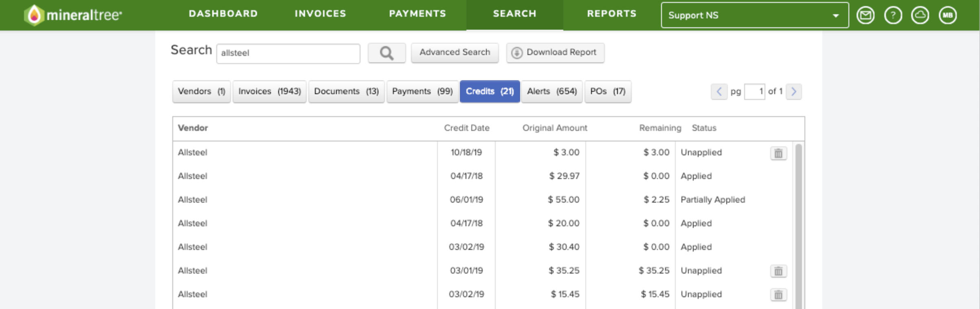980x309 pixels.
Task: Focus the search field containing allsteel
Action: point(288,53)
